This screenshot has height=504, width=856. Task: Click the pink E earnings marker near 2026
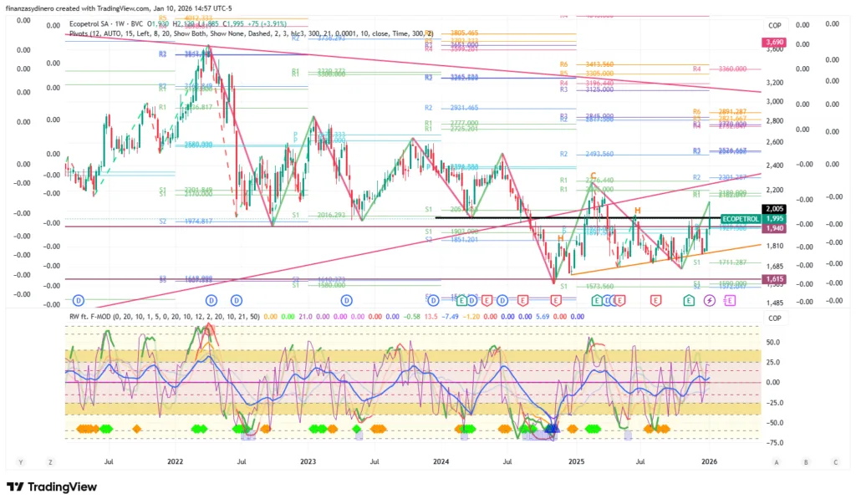[730, 299]
